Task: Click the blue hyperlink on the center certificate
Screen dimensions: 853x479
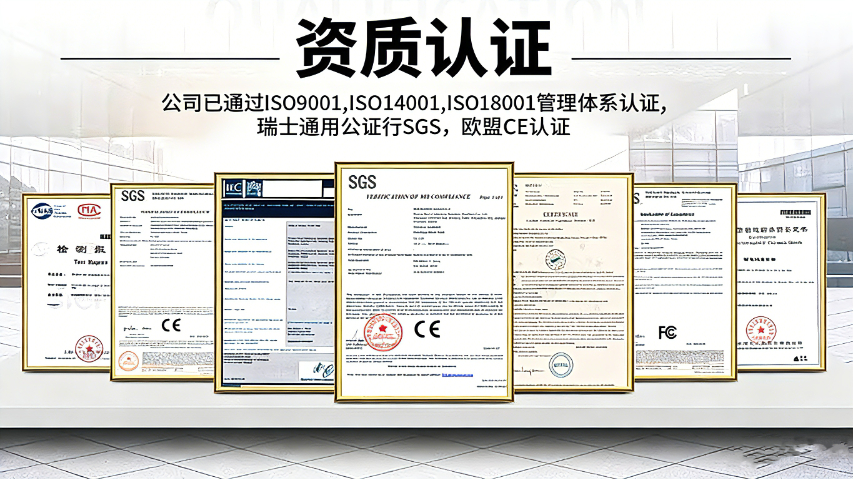Action: pos(457,375)
